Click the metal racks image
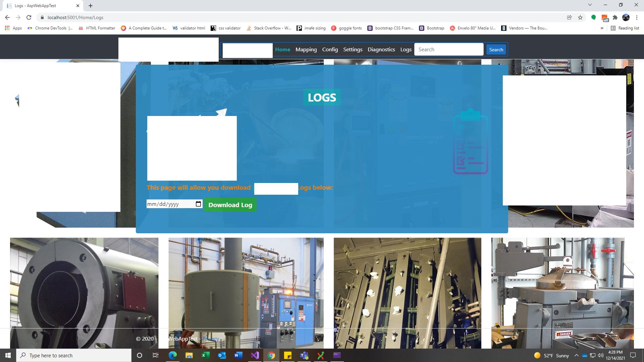Viewport: 644px width, 362px height. 407,293
